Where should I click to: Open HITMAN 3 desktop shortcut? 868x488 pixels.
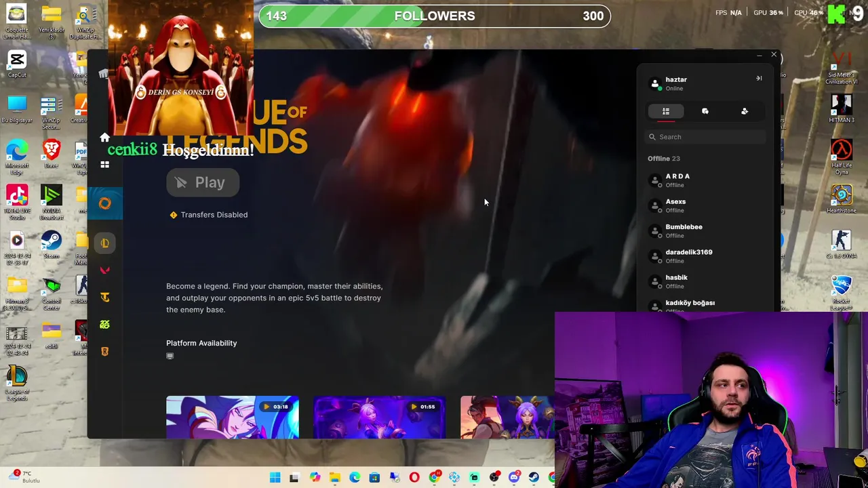842,109
